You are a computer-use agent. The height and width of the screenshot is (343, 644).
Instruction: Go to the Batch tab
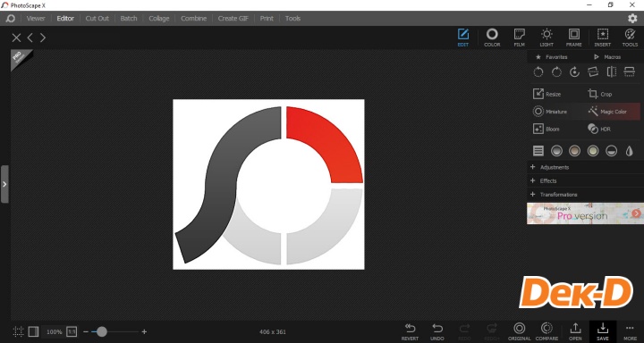(129, 19)
